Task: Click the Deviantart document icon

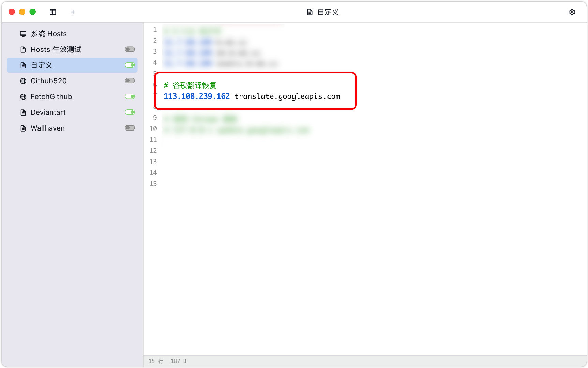Action: tap(22, 112)
